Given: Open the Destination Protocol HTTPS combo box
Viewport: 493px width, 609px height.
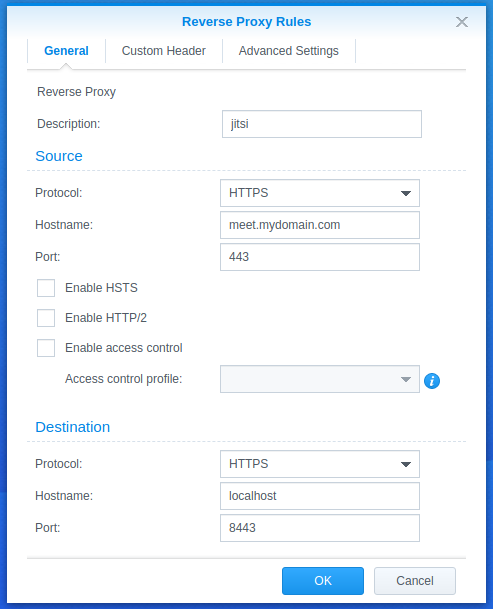Looking at the screenshot, I should (x=320, y=464).
